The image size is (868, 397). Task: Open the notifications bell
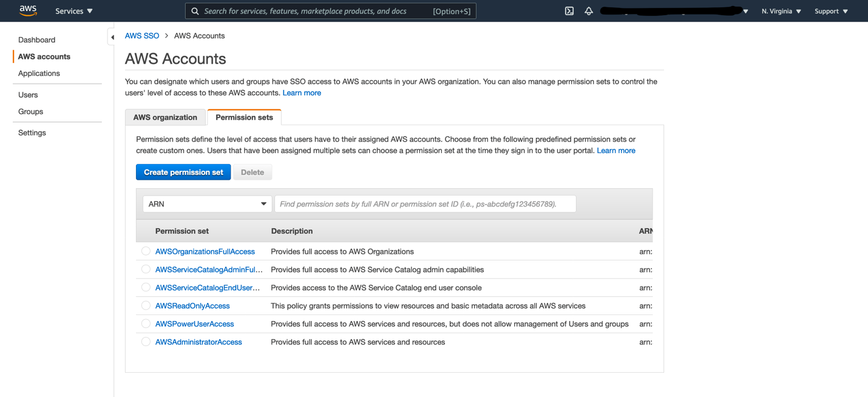tap(589, 11)
